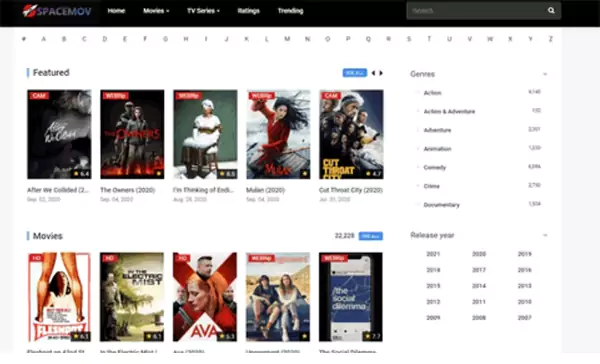Select release year 2020
The image size is (600, 364).
[x=479, y=254]
